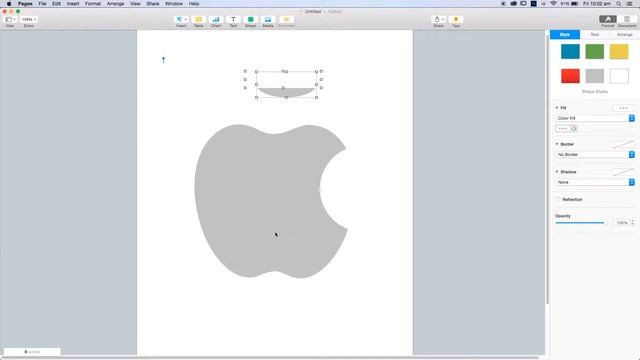Click the Insert toolbar button
640x360 pixels.
tap(181, 19)
